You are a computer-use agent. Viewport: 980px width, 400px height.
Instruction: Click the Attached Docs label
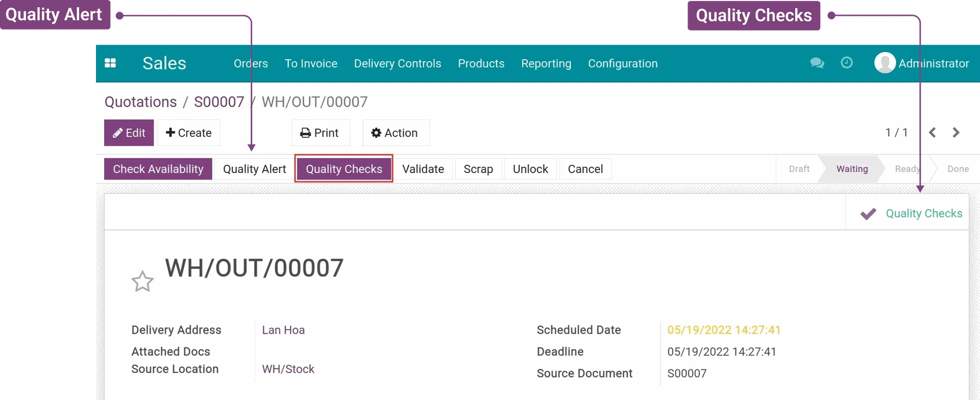(x=170, y=352)
